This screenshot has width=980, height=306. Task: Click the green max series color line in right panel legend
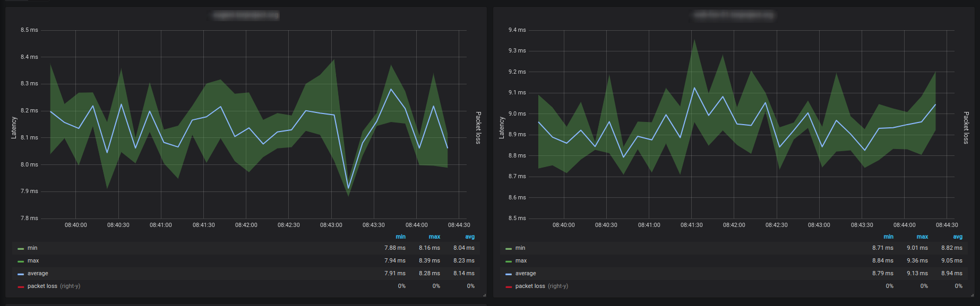point(509,261)
